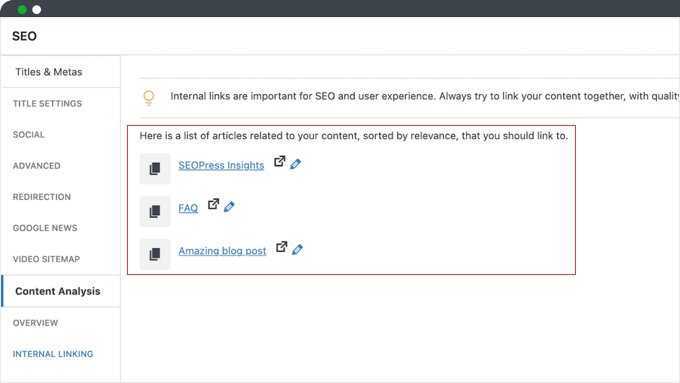
Task: Select the Content Analysis tab
Action: coord(61,291)
